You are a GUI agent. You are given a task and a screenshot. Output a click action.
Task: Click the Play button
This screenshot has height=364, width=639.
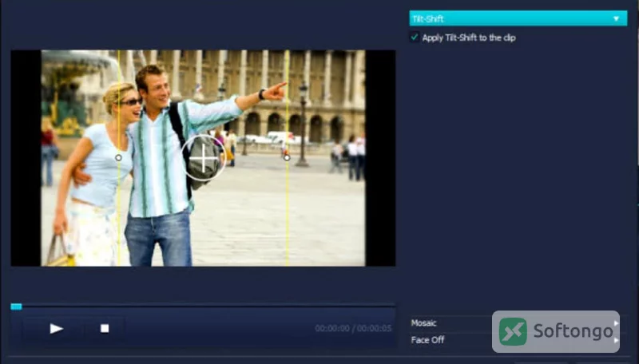tap(56, 328)
